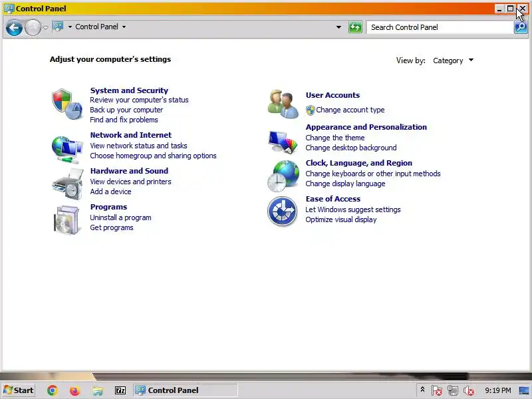This screenshot has height=399, width=532.
Task: Open User Accounts category
Action: [333, 95]
